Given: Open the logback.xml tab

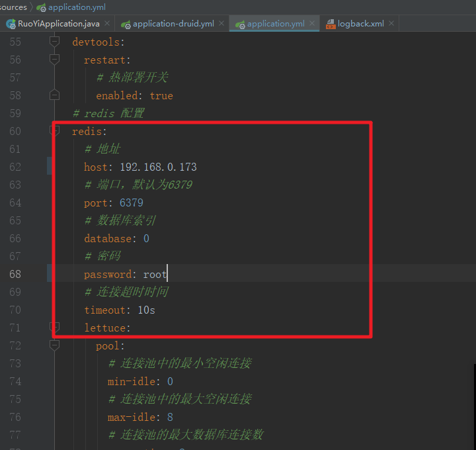Looking at the screenshot, I should click(361, 24).
